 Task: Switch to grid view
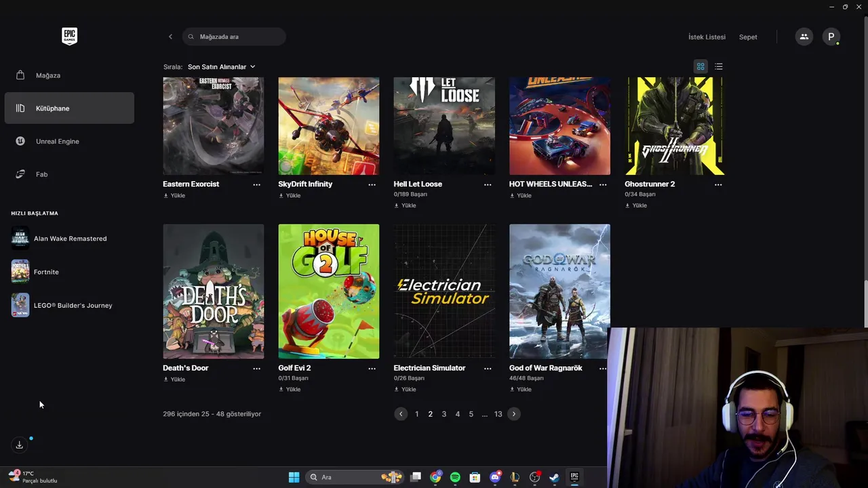[701, 66]
